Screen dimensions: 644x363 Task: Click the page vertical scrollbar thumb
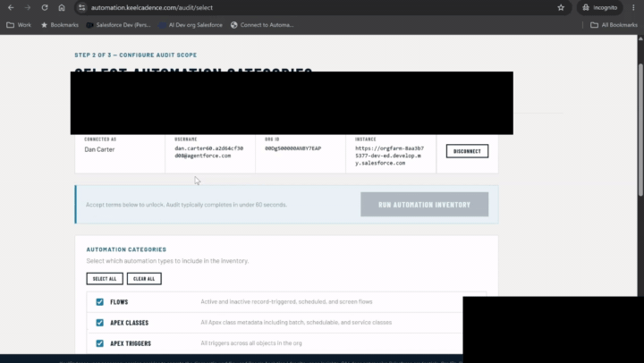[x=640, y=130]
